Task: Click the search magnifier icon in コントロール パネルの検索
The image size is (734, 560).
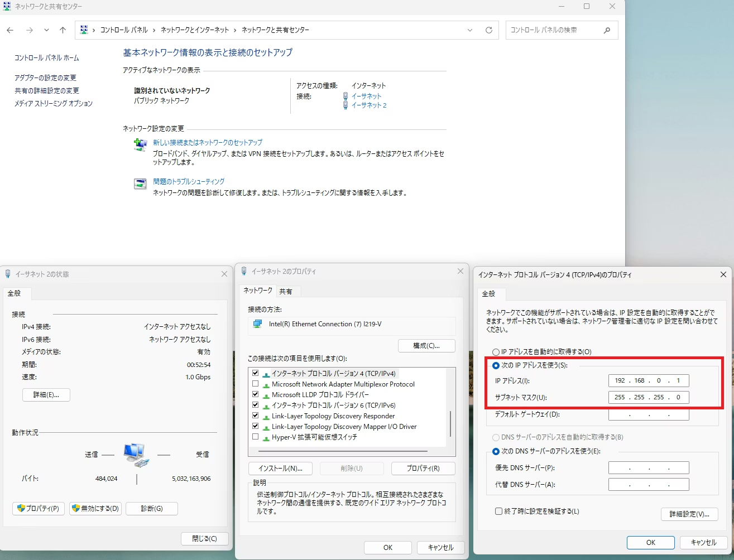Action: click(607, 30)
